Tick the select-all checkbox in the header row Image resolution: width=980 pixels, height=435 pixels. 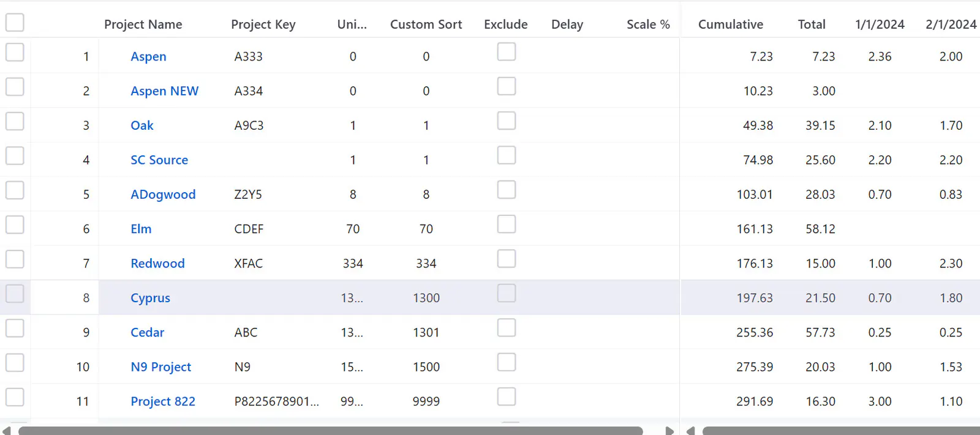pos(15,23)
